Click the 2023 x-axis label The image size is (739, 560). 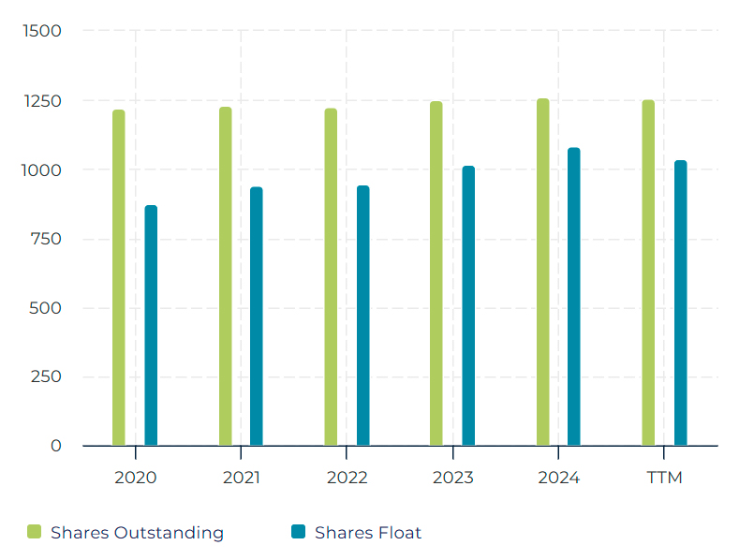tap(453, 478)
